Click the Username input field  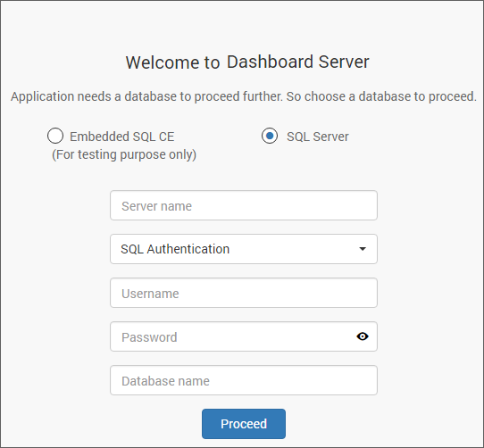(244, 293)
